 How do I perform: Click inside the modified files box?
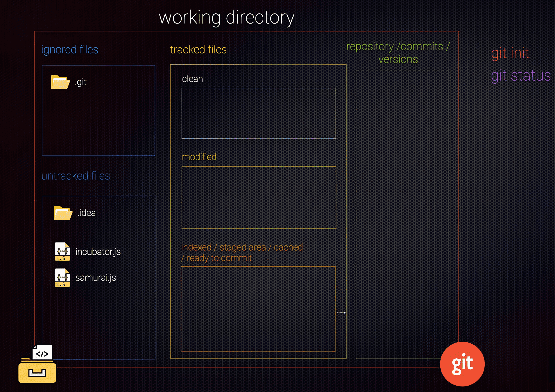(259, 197)
